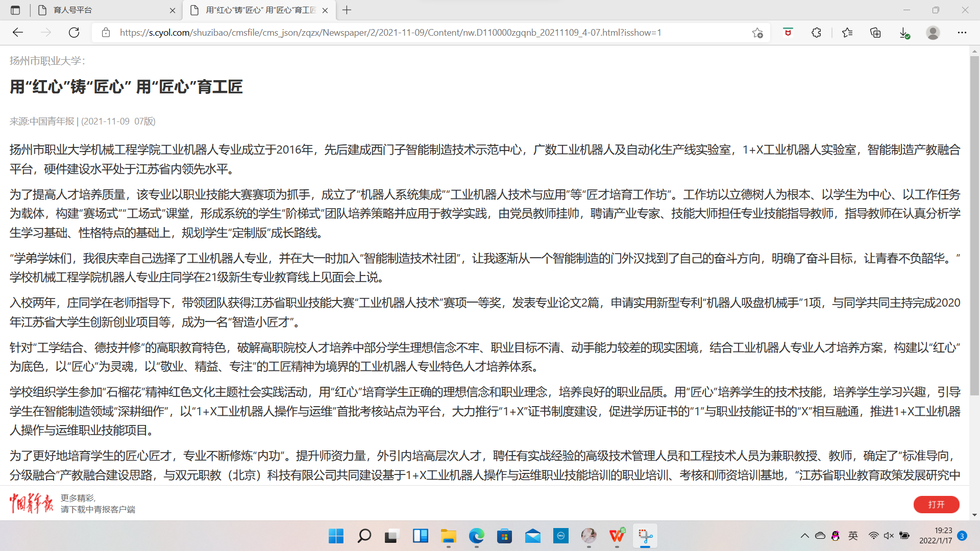Open the Extensions puzzle-piece icon

[x=816, y=33]
